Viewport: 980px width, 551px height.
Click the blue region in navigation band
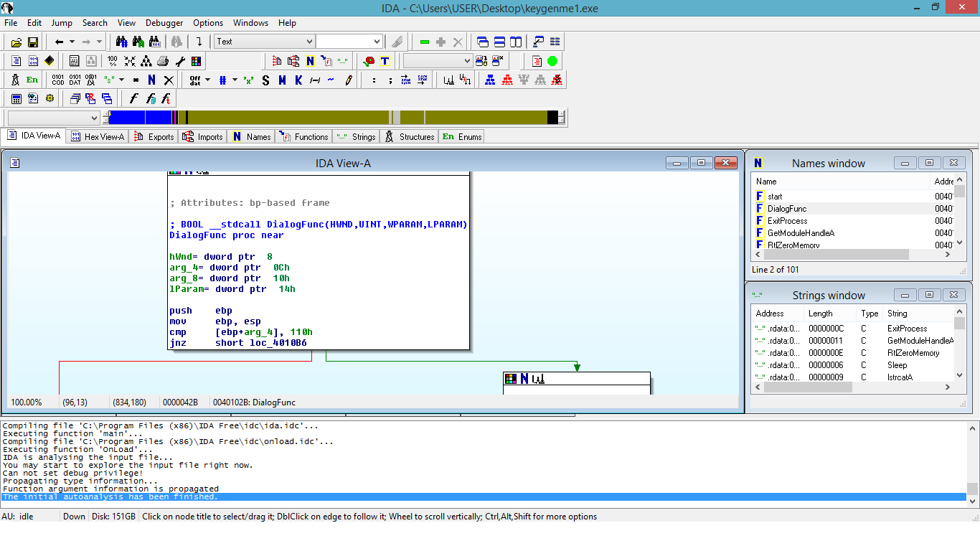(x=141, y=118)
